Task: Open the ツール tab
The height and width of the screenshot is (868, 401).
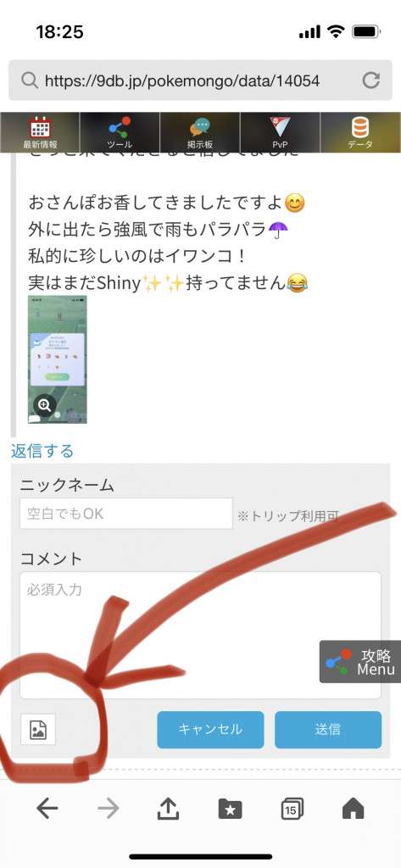Action: (x=120, y=133)
